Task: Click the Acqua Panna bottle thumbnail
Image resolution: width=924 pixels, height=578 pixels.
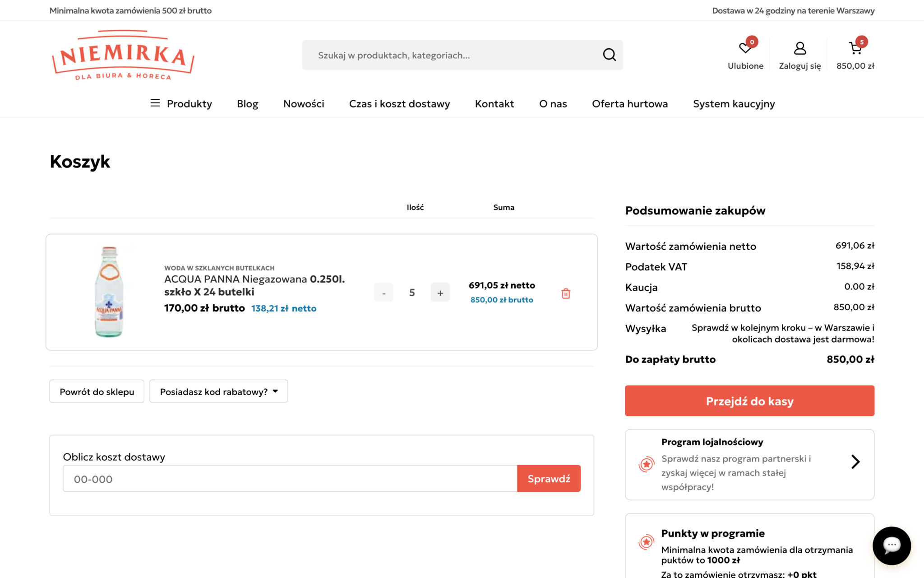Action: coord(109,292)
